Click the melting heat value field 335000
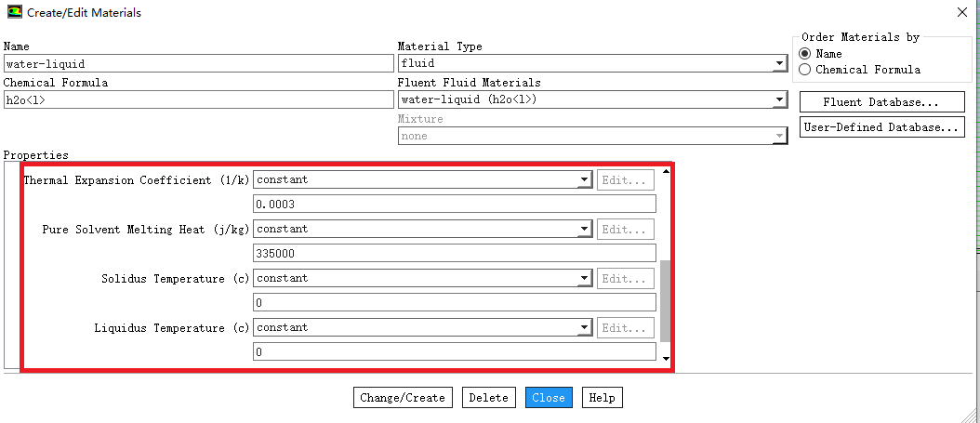This screenshot has height=423, width=980. 455,253
